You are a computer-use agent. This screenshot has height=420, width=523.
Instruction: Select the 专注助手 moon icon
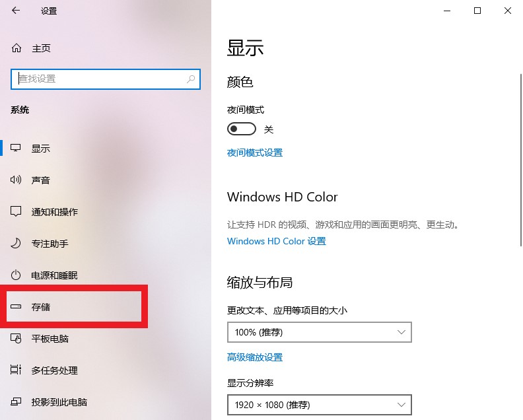[16, 243]
